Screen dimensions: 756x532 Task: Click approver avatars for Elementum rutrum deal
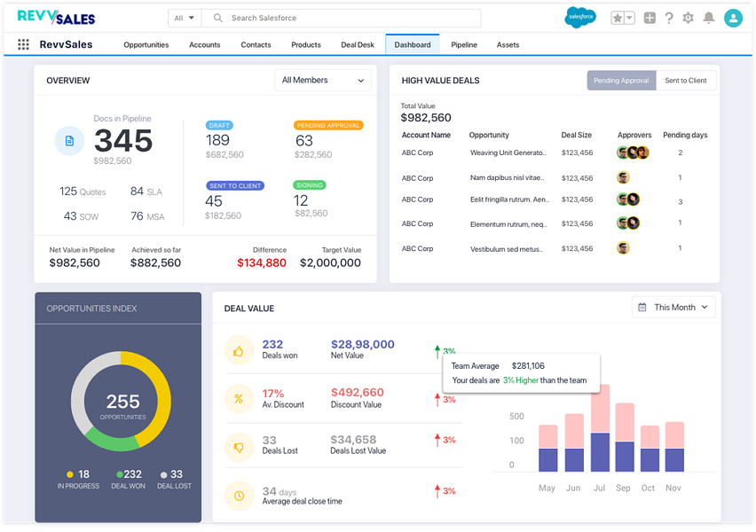tap(628, 223)
